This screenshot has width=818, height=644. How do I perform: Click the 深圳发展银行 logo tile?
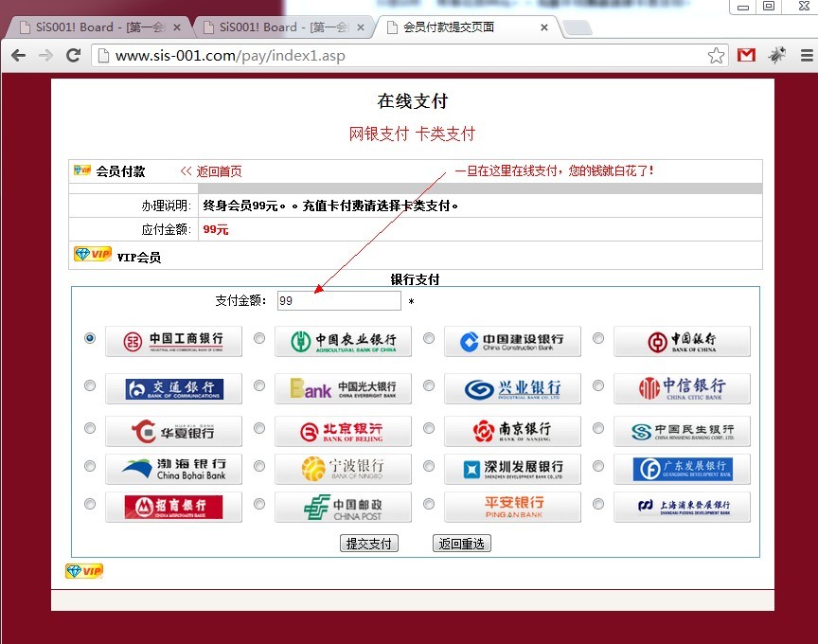(x=512, y=469)
